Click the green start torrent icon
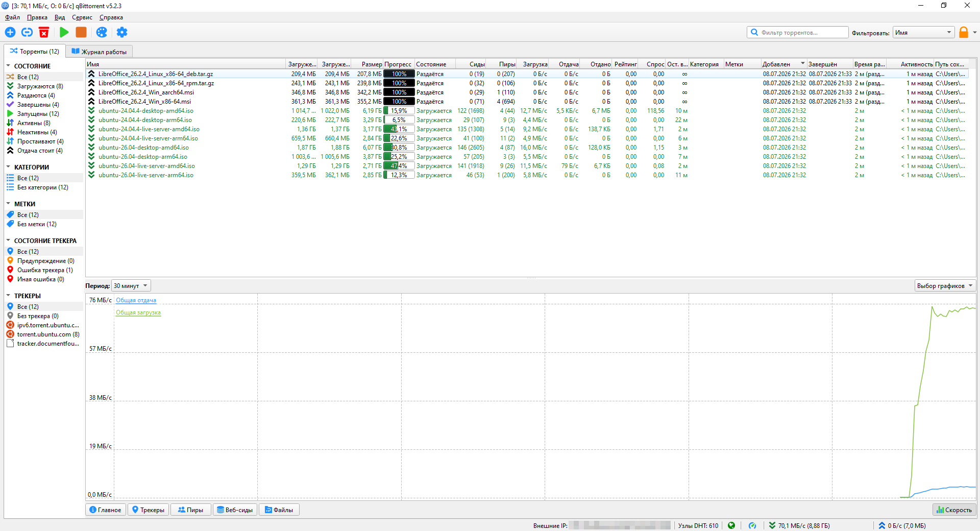Viewport: 980px width, 531px height. point(64,32)
